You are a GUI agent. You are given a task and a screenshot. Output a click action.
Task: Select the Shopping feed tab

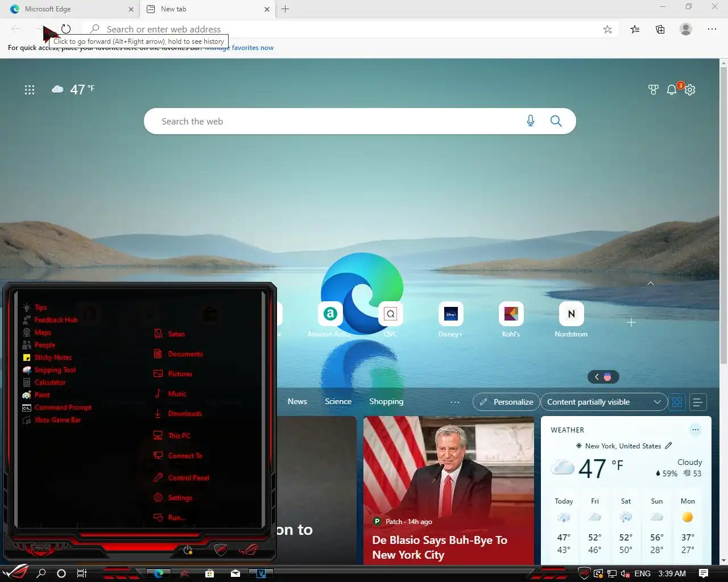click(x=386, y=401)
